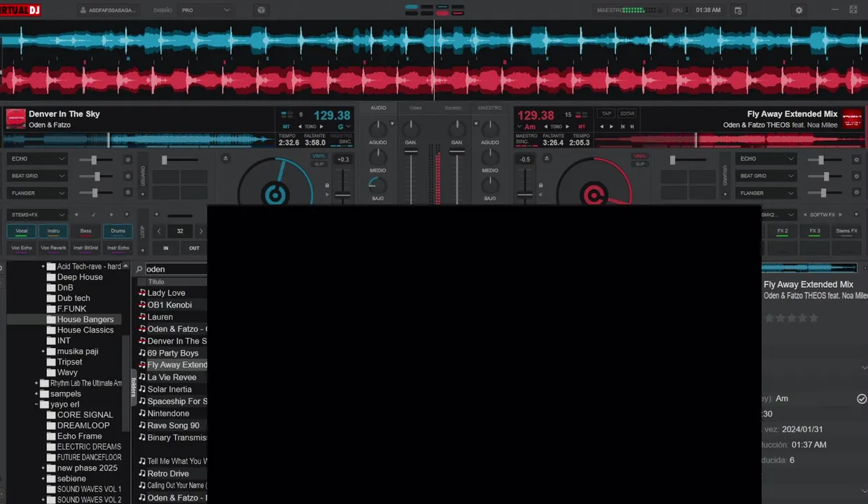Toggle Vocal stem pad on left deck
Screen dimensions: 868x504
pyautogui.click(x=22, y=231)
